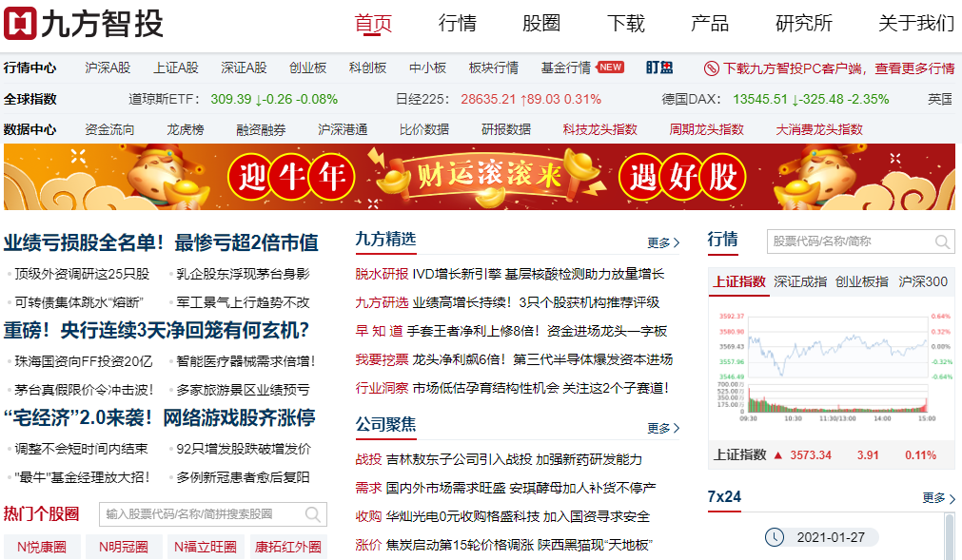
Task: Open 科技龙头指数 link
Action: 600,130
